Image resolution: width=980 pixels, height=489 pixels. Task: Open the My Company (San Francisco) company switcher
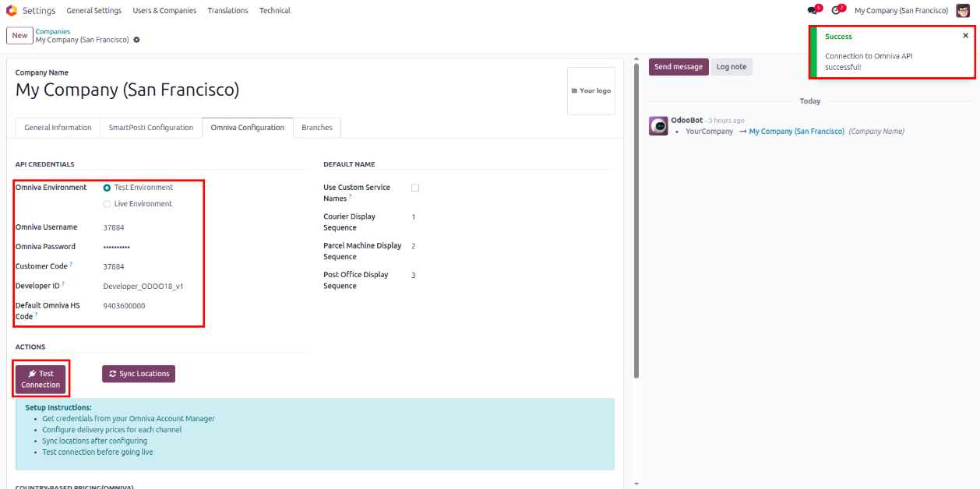coord(901,11)
